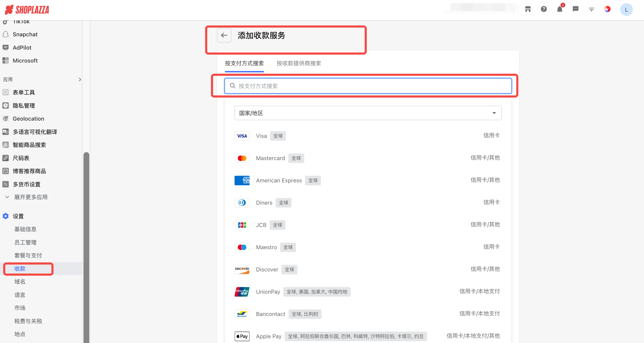Switch to 按收款提供商搜索 tab
Image resolution: width=644 pixels, height=343 pixels.
(299, 63)
